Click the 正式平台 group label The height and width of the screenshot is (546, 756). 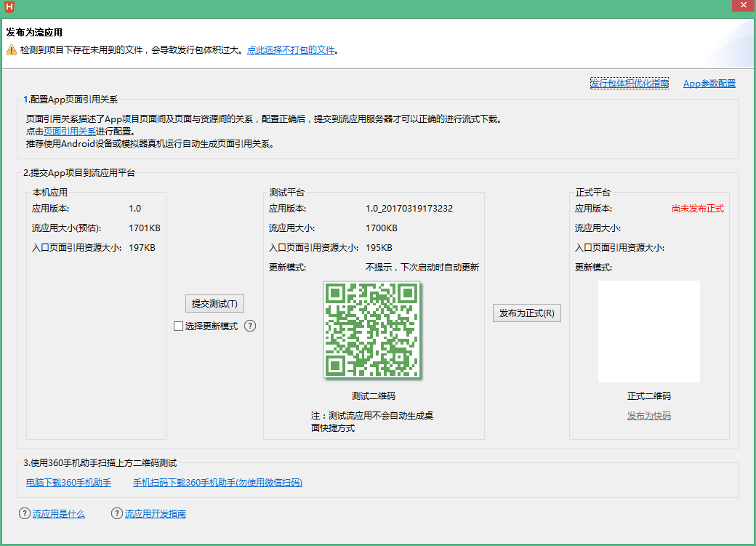[593, 193]
